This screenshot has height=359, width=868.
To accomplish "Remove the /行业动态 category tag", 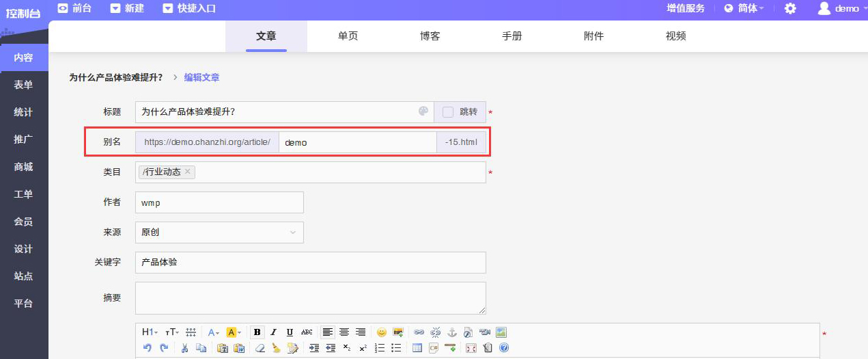I will (188, 172).
